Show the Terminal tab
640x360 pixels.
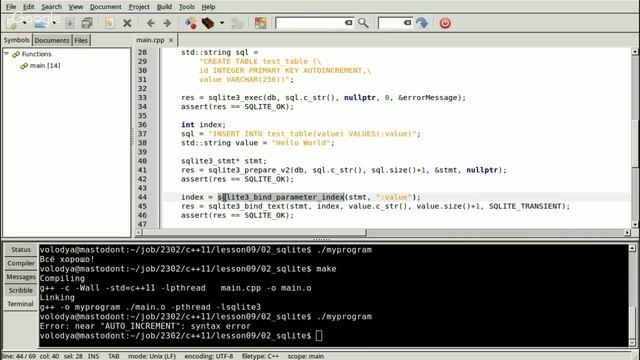pos(21,304)
